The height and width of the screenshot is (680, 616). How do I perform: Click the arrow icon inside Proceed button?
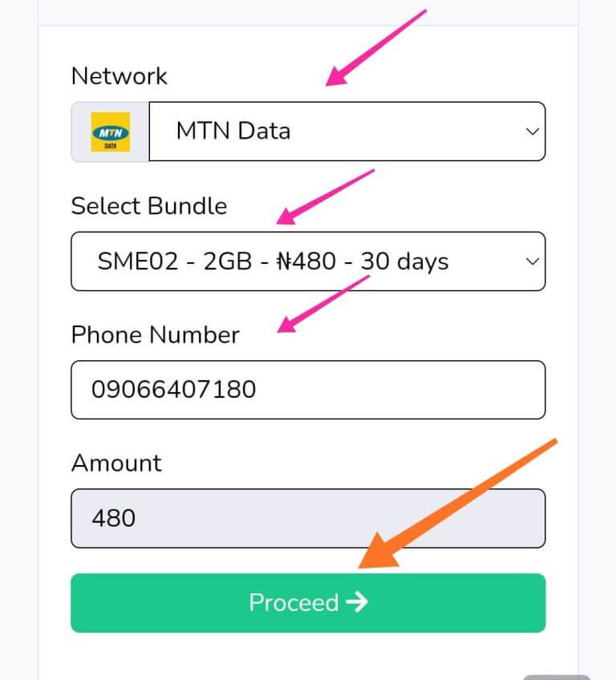click(x=355, y=602)
